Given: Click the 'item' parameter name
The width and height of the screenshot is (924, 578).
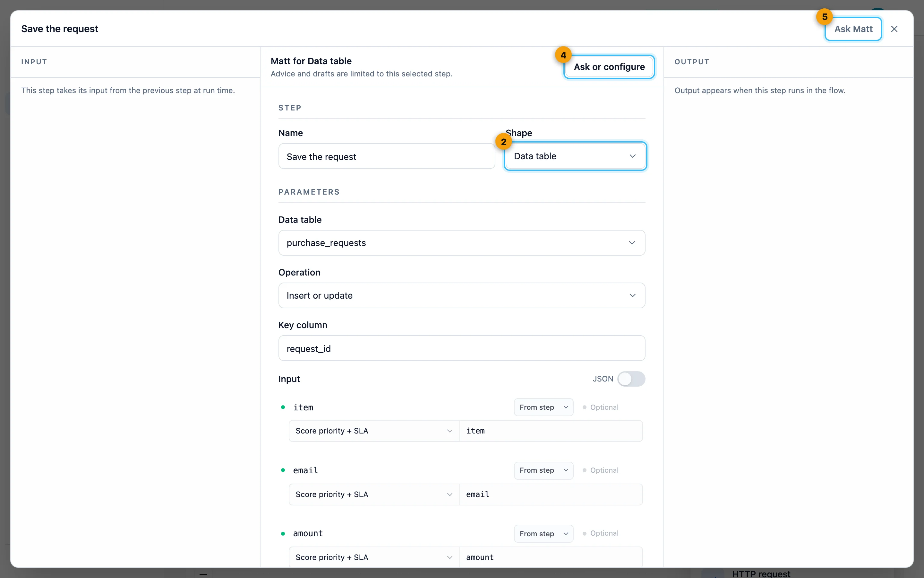Looking at the screenshot, I should (303, 407).
